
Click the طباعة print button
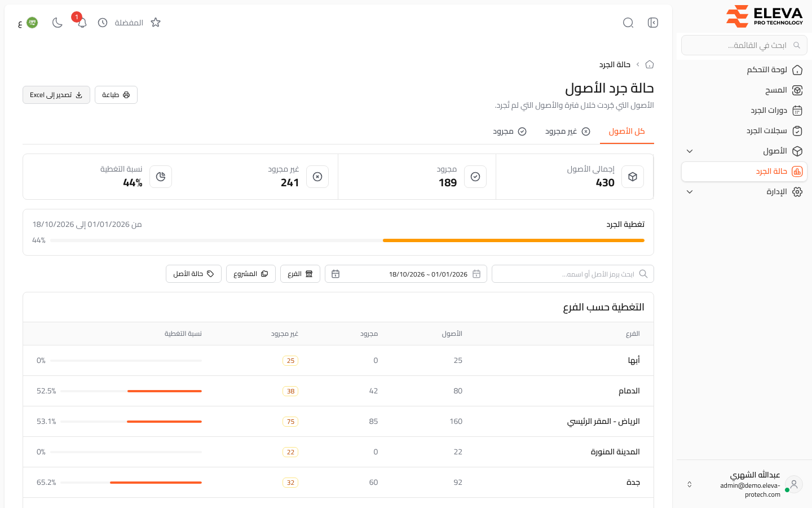(x=116, y=95)
